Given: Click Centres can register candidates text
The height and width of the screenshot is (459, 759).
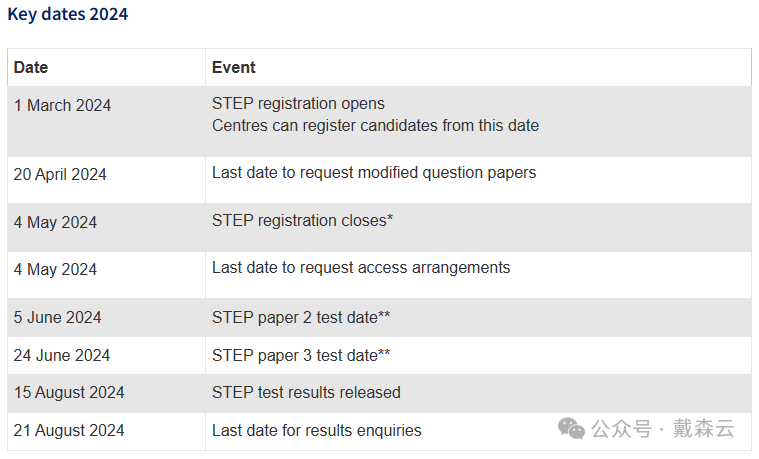Looking at the screenshot, I should (375, 126).
